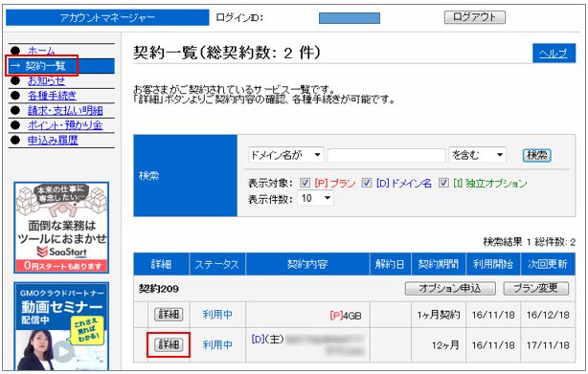Image resolution: width=588 pixels, height=374 pixels.
Task: Toggle the [I] 独立オプション checkbox
Action: (443, 183)
